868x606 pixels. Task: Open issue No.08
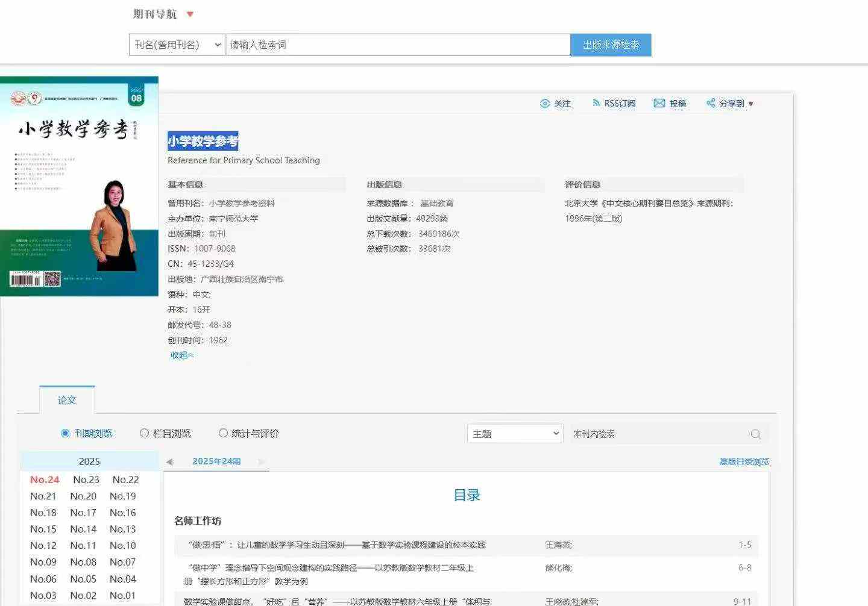(83, 562)
